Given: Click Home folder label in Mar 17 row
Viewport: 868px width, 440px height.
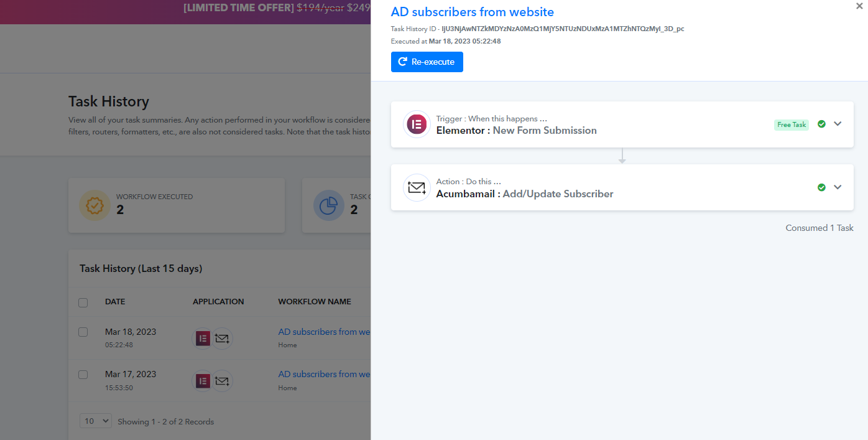Looking at the screenshot, I should coord(287,388).
